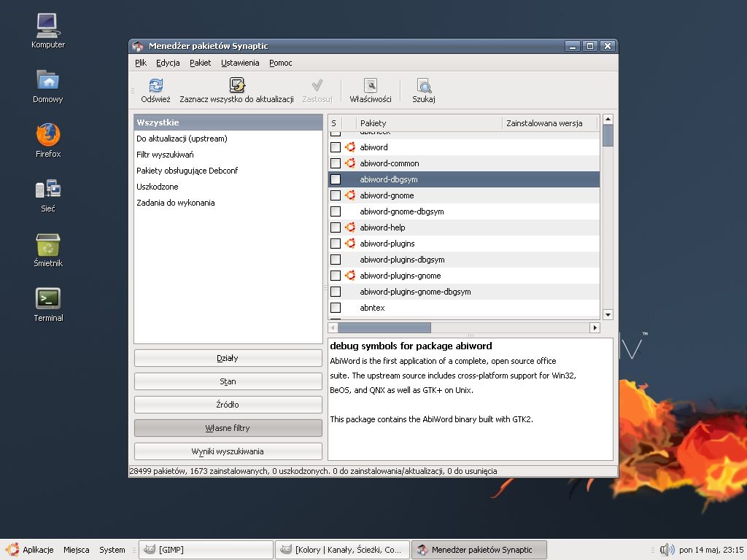Viewport: 747px width, 560px height.
Task: Click the Własne filtry button
Action: [228, 428]
